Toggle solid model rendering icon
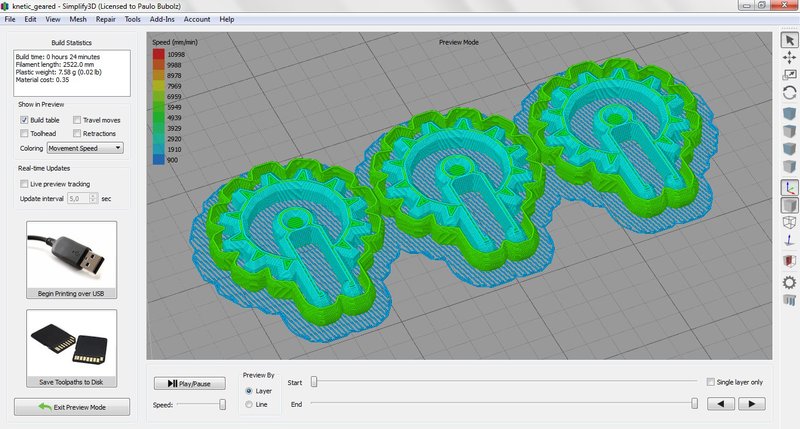Screen dimensions: 800x429 click(x=789, y=205)
